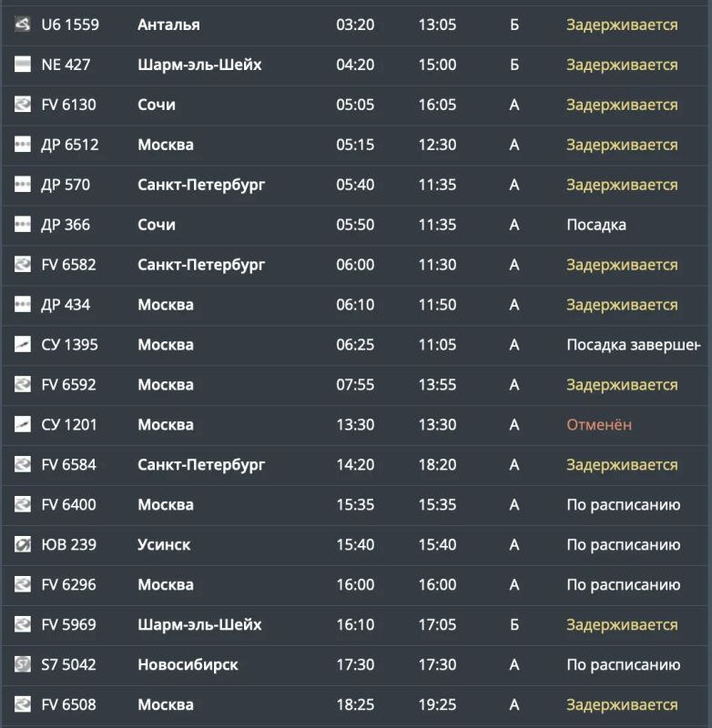Click the airline logo beside FV 6508
This screenshot has width=712, height=728.
click(22, 703)
